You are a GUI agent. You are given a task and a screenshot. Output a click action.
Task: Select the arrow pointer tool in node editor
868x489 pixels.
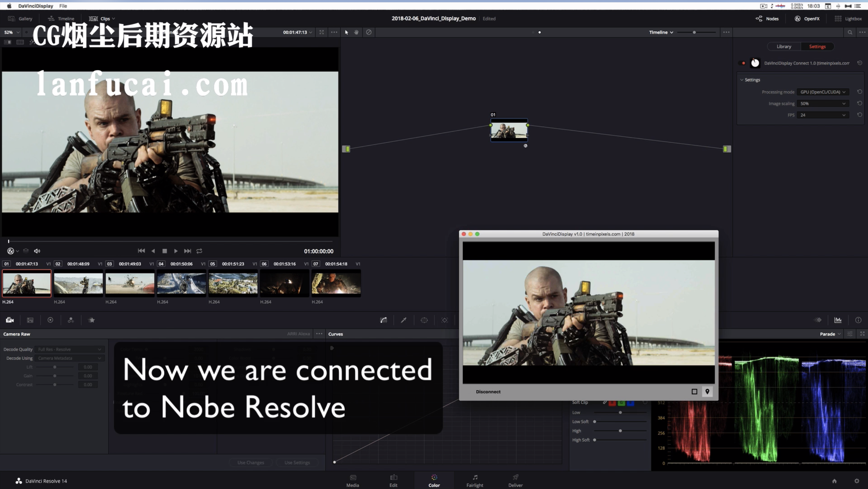coord(346,32)
